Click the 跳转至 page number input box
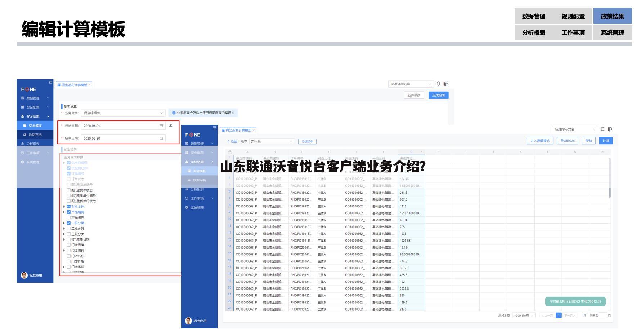The height and width of the screenshot is (334, 644). pyautogui.click(x=603, y=316)
